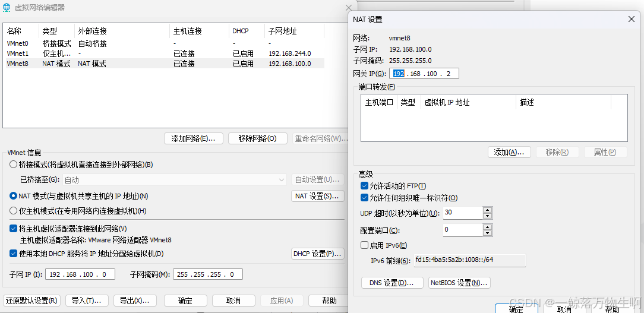
Task: Click 应用(A) button
Action: (282, 301)
